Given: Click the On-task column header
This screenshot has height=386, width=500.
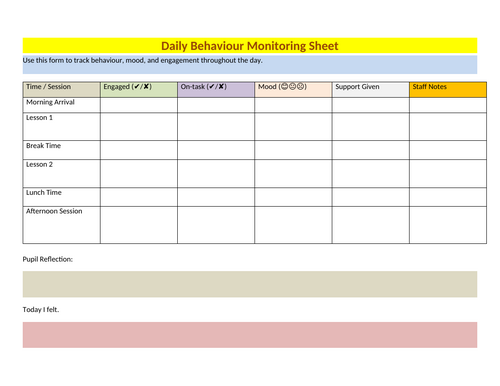Looking at the screenshot, I should [x=216, y=90].
